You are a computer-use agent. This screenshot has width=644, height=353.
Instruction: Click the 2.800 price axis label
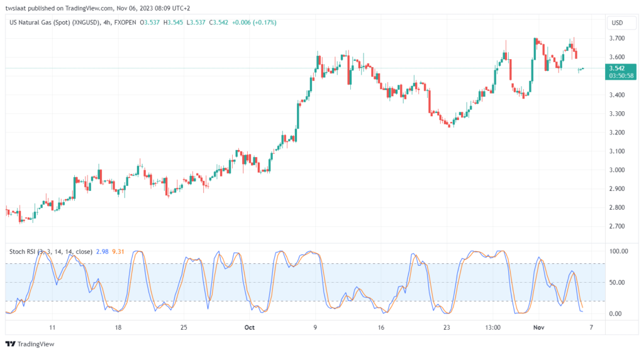[617, 207]
